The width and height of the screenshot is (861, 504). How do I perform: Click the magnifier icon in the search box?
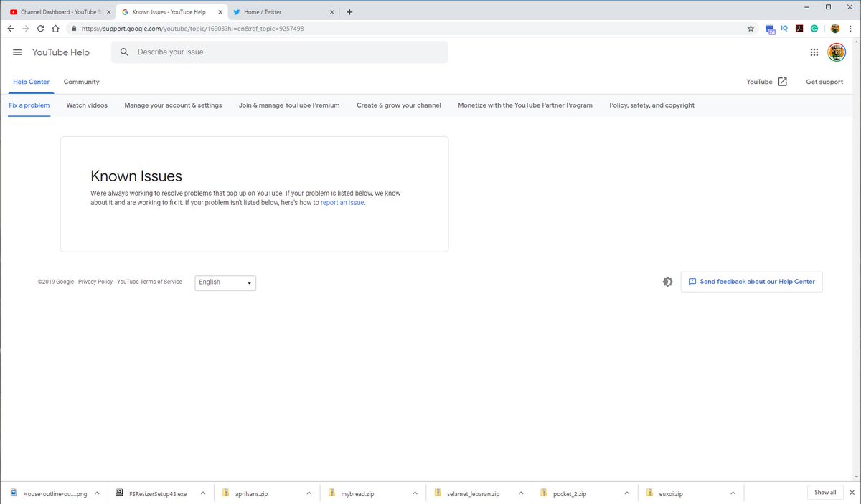[x=125, y=52]
